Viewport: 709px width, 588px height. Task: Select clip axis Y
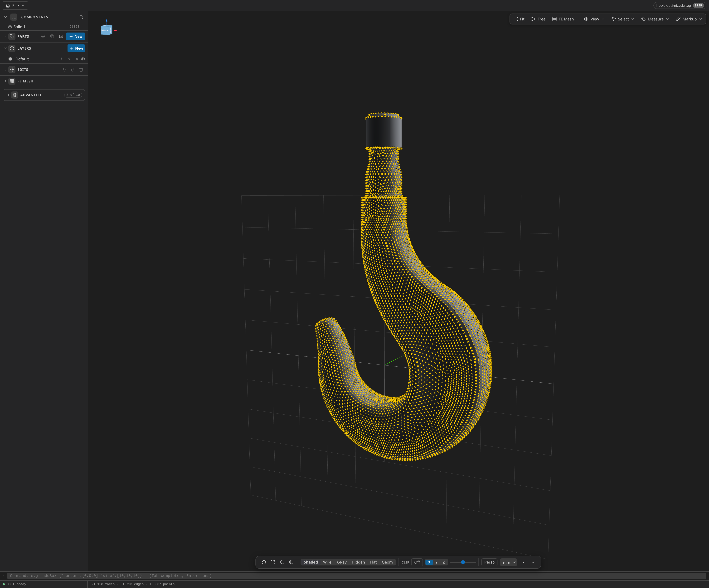tap(437, 562)
